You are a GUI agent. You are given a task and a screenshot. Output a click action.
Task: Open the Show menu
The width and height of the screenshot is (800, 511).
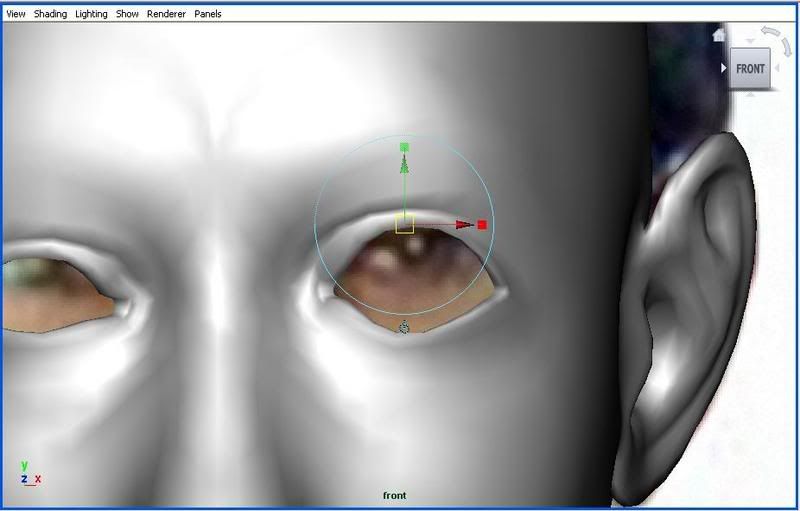(127, 14)
